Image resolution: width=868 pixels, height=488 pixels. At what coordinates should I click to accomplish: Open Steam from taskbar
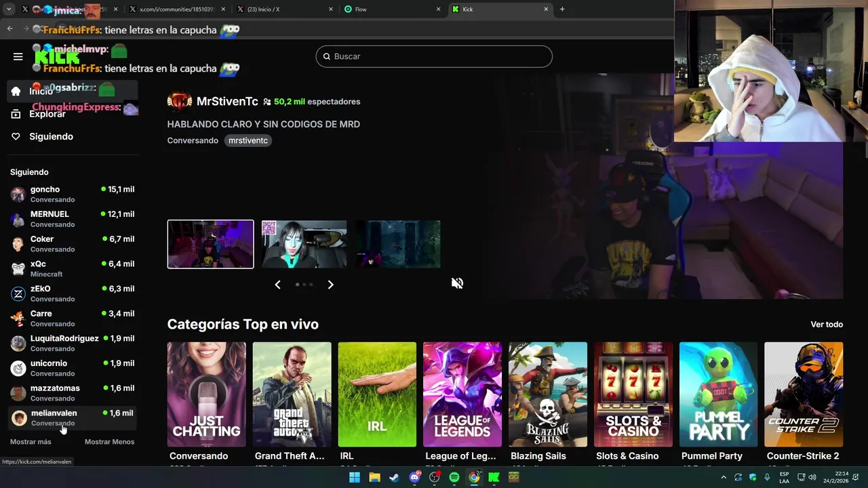point(394,477)
